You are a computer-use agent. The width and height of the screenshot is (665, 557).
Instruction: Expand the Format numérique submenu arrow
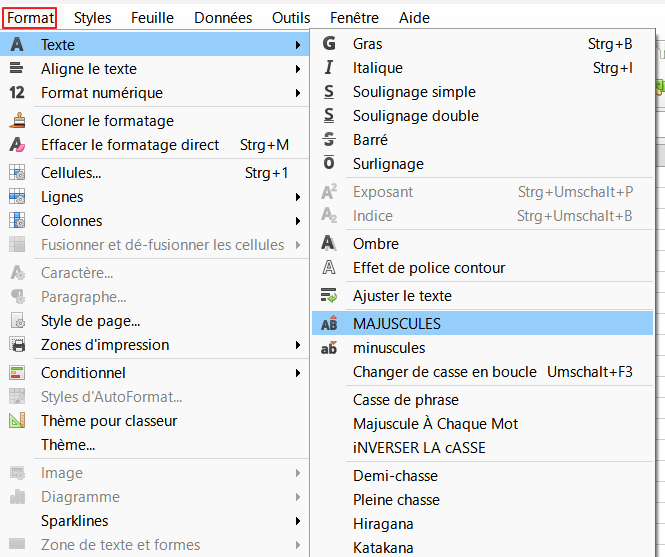pyautogui.click(x=298, y=93)
